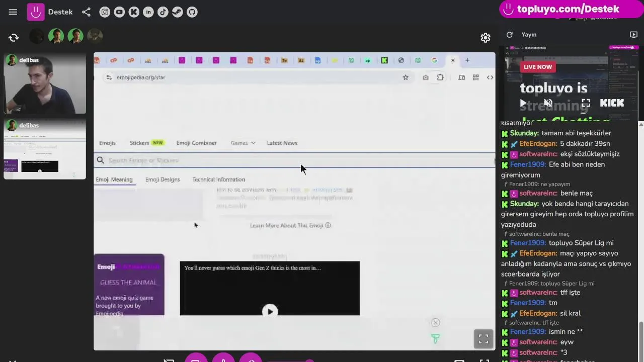The height and width of the screenshot is (362, 644).
Task: Click the LIVE NOW badge
Action: (x=538, y=67)
